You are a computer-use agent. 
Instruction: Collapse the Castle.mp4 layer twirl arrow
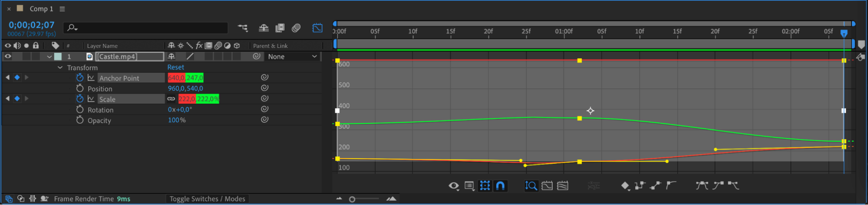pyautogui.click(x=49, y=57)
